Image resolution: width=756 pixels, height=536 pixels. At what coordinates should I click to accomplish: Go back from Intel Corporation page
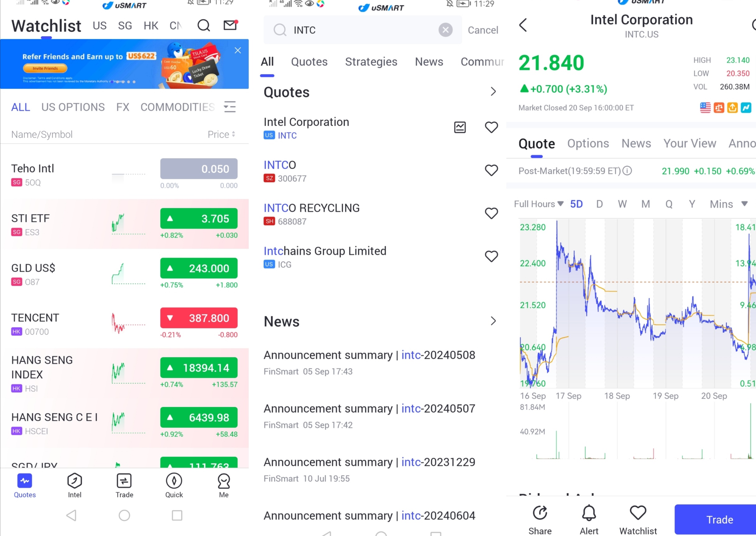(523, 25)
